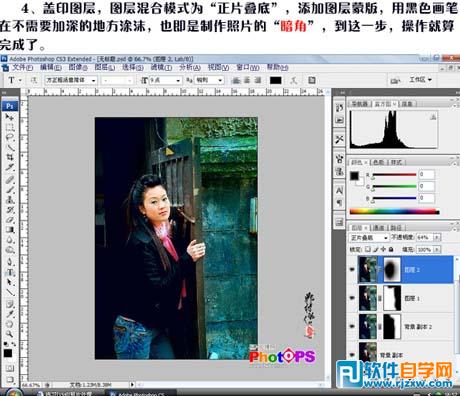Select the Move tool in toolbox
Viewport: 460px width, 396px height.
coord(9,117)
